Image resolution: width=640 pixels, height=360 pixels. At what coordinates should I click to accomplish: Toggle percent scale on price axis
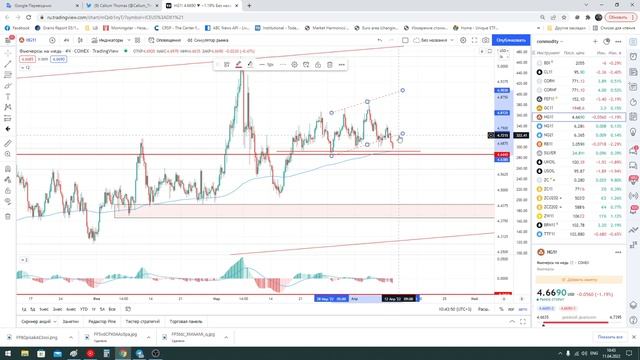(501, 309)
